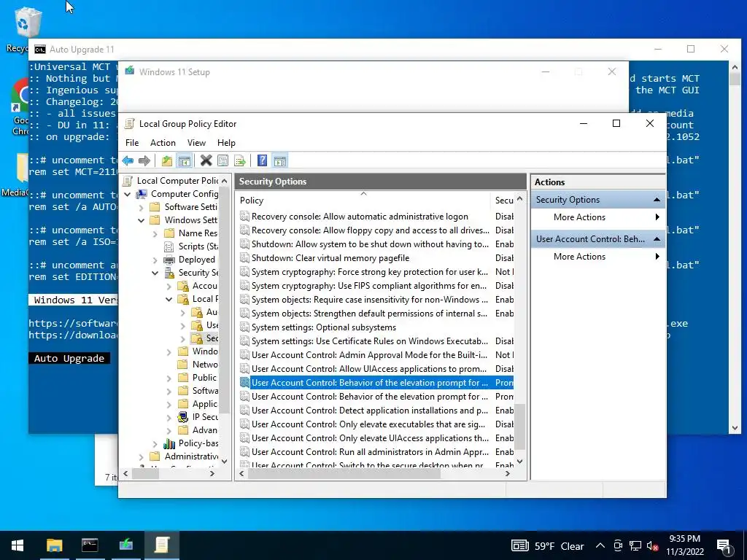The image size is (747, 560).
Task: Open Help with the question mark icon
Action: pyautogui.click(x=262, y=161)
